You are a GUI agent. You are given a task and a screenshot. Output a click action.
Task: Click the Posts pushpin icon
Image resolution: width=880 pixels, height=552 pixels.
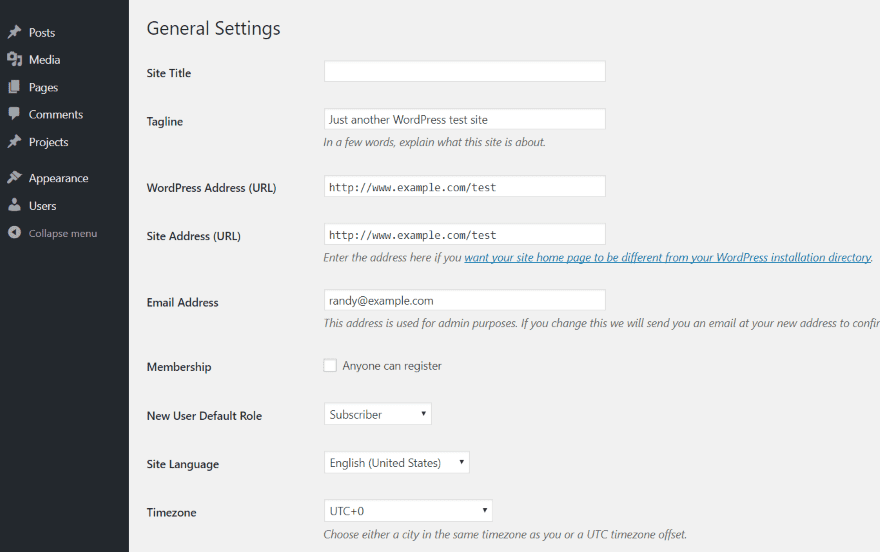coord(15,32)
